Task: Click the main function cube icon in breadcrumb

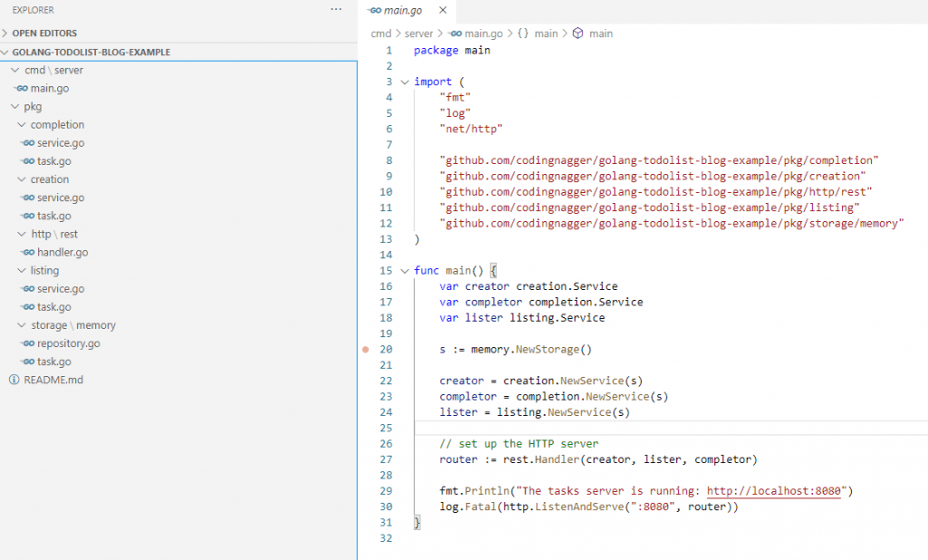Action: [577, 34]
